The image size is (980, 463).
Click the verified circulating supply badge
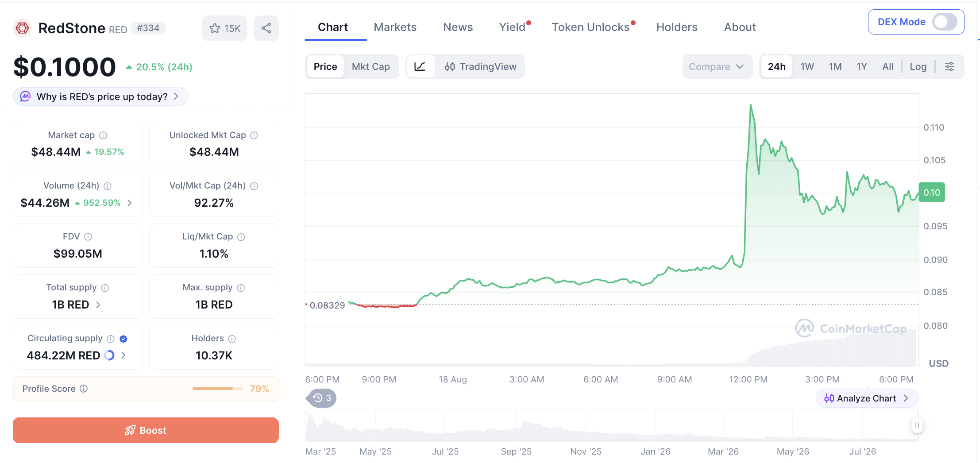[123, 339]
